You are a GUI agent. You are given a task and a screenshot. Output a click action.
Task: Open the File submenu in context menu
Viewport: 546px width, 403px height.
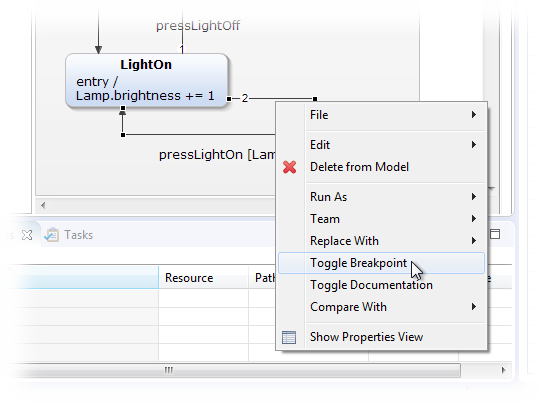pyautogui.click(x=381, y=115)
